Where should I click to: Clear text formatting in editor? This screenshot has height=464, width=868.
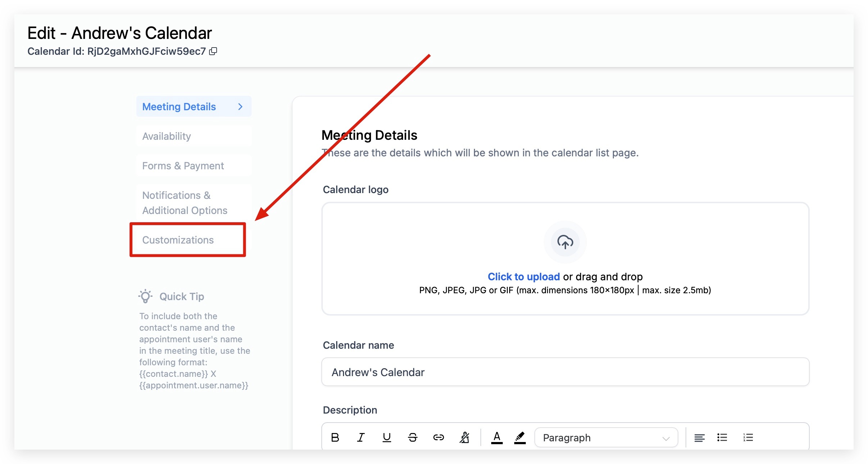coord(464,437)
